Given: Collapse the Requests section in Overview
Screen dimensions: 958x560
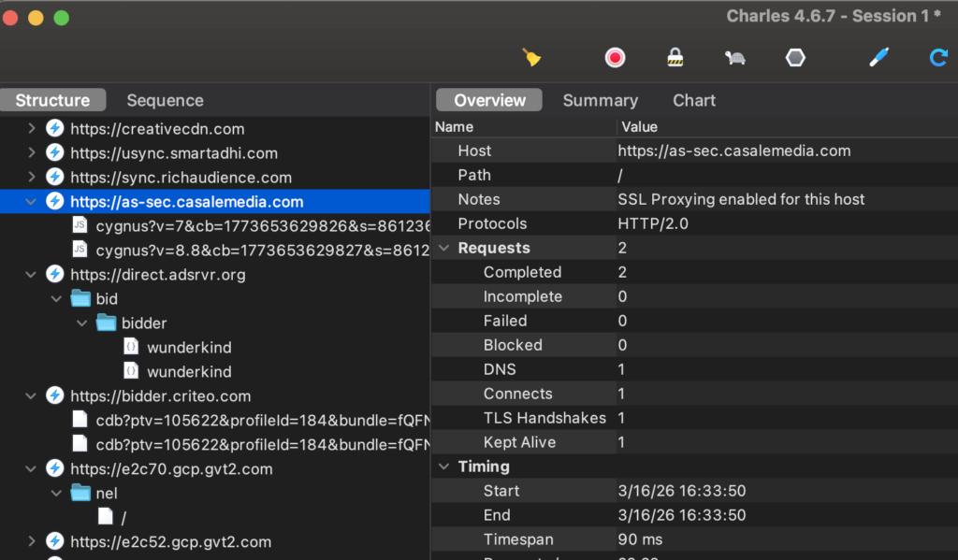Looking at the screenshot, I should pos(443,249).
